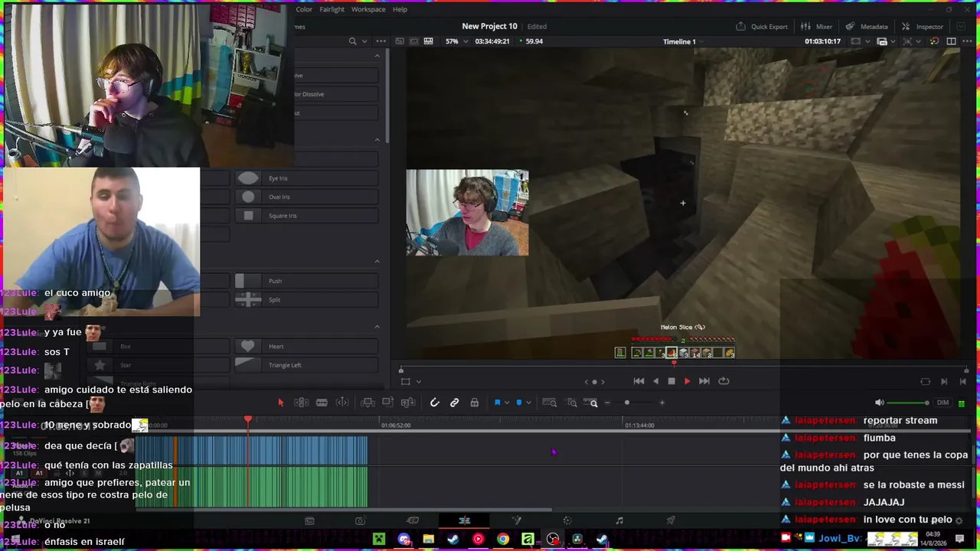Click the Quick Export button
The width and height of the screenshot is (980, 551).
tap(762, 26)
